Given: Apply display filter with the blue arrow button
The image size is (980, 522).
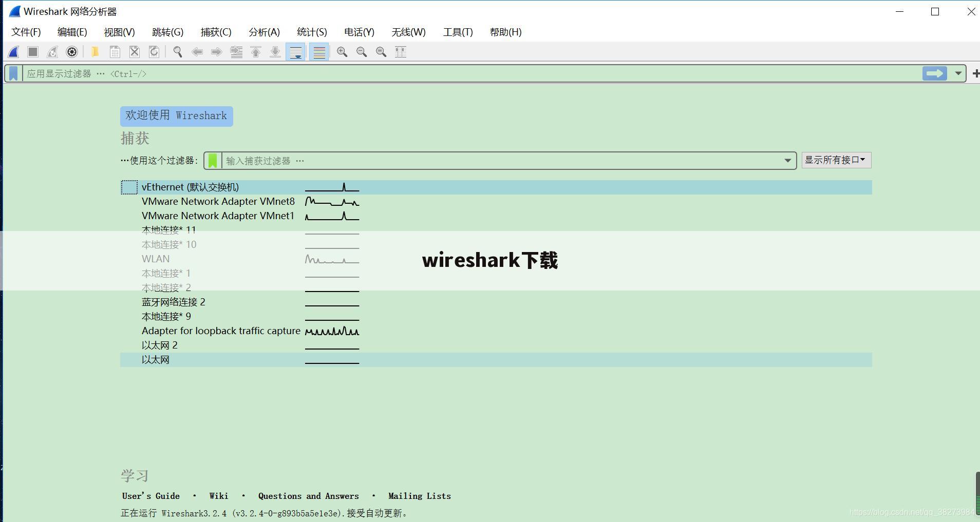Looking at the screenshot, I should coord(934,73).
